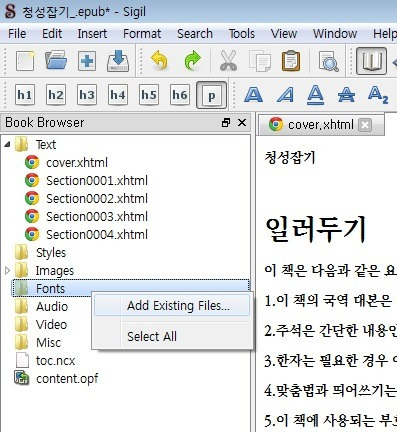This screenshot has width=397, height=432.
Task: Open the File menu
Action: pos(17,34)
